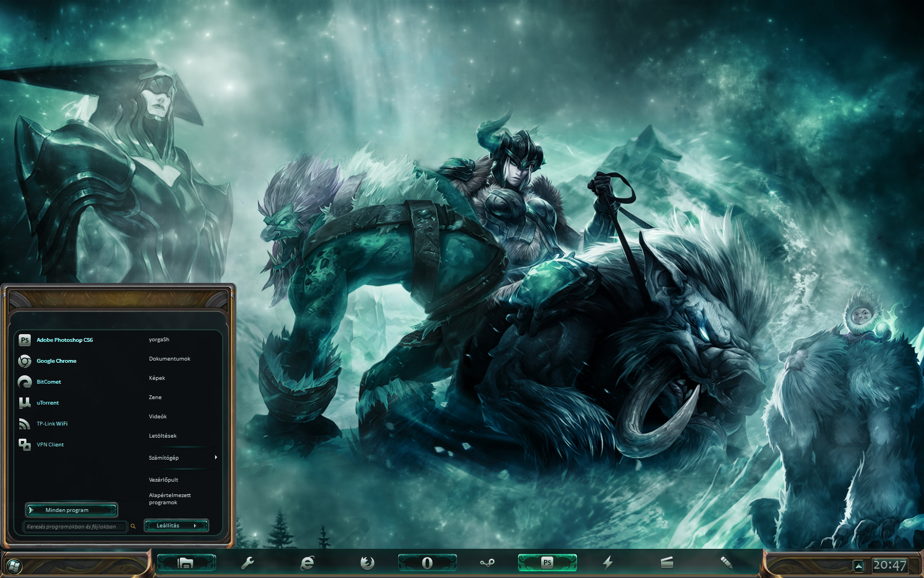This screenshot has width=924, height=578.
Task: Click the 20:47 clock
Action: coord(889,565)
